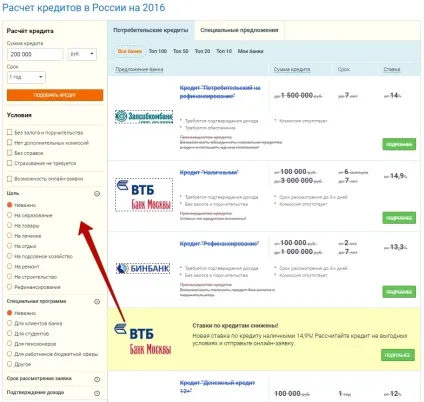
Task: Filter banks by Топ 10
Action: click(224, 51)
